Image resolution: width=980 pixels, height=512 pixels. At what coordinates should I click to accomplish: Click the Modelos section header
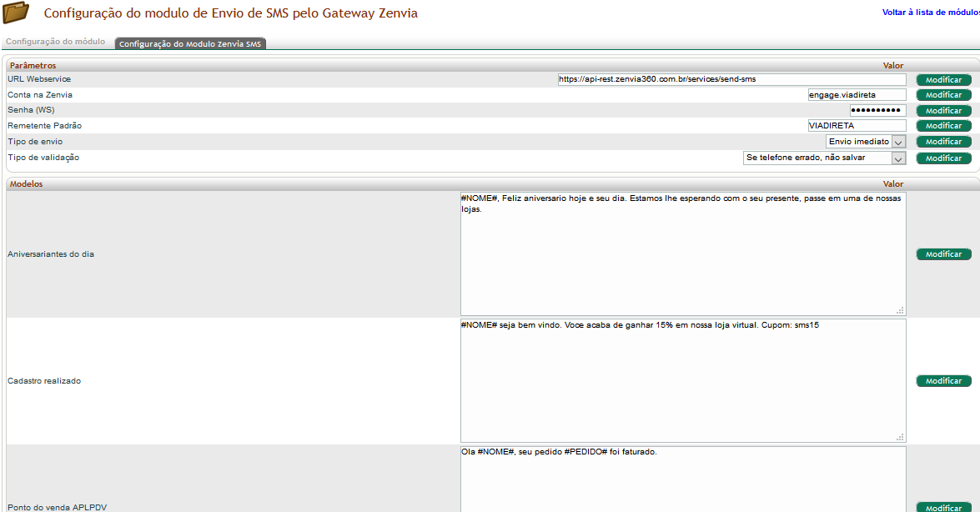pos(26,184)
